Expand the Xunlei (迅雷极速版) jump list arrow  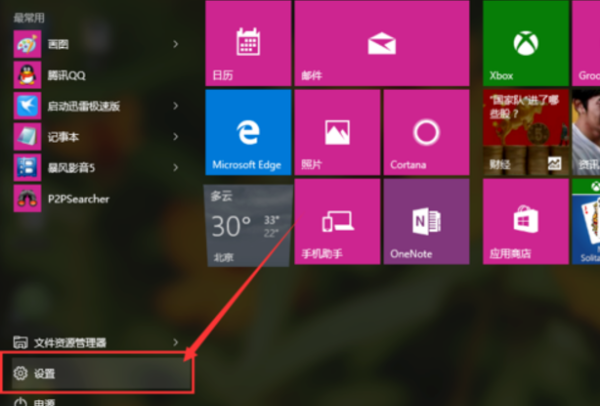click(176, 106)
